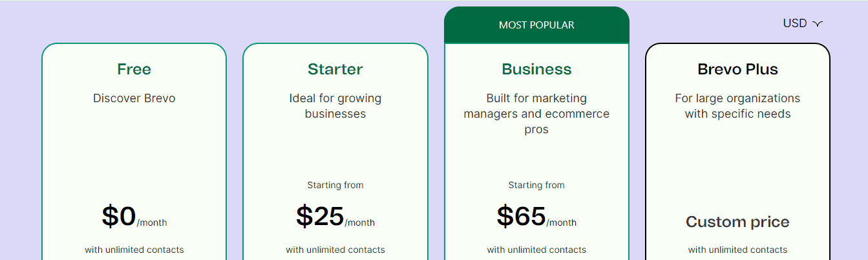The image size is (868, 260).
Task: Click unlimited contacts under Business plan
Action: [x=536, y=250]
